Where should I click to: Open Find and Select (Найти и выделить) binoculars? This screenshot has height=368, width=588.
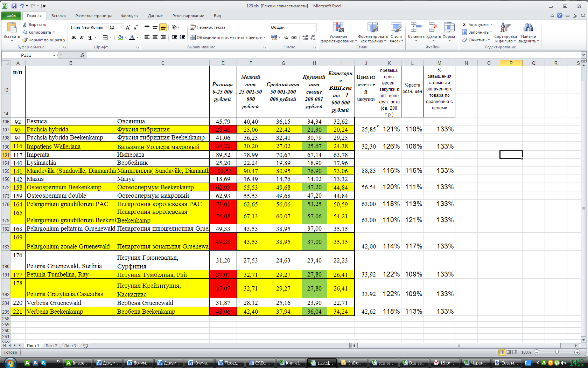click(528, 33)
